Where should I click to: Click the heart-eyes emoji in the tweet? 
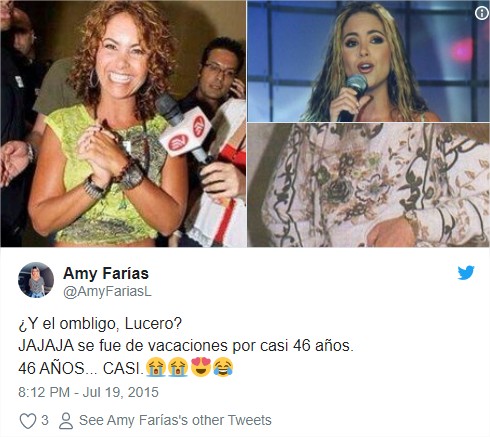201,367
